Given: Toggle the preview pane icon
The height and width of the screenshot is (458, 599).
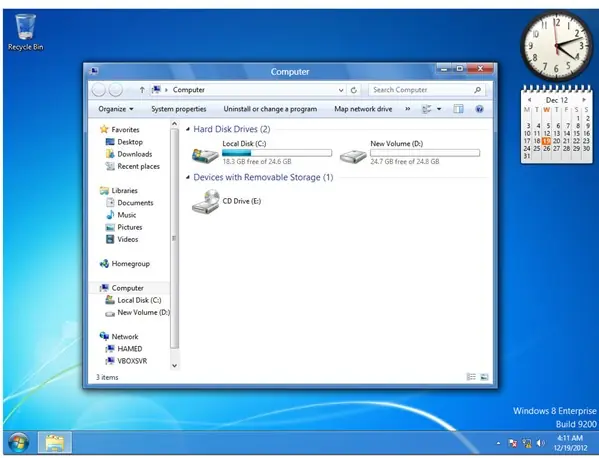Looking at the screenshot, I should (458, 109).
